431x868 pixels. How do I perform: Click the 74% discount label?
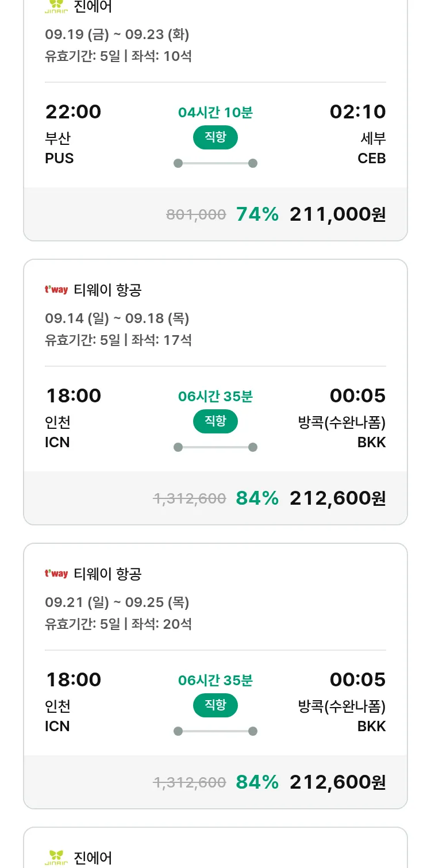pyautogui.click(x=257, y=214)
